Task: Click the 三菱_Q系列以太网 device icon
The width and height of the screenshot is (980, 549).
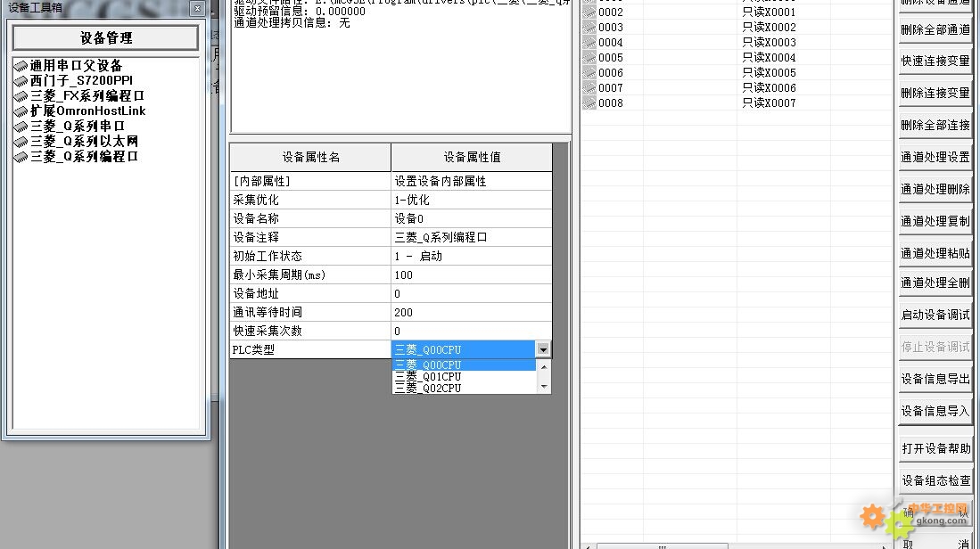Action: [x=21, y=142]
